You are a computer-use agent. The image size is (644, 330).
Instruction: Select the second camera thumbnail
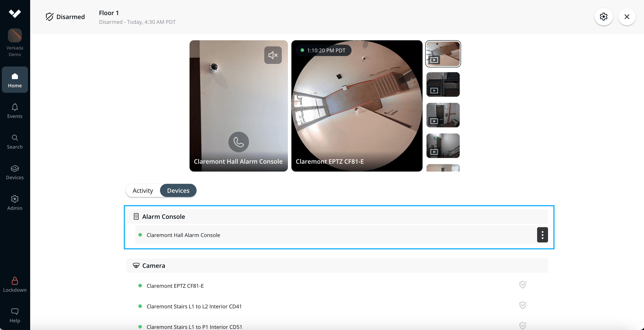[443, 84]
